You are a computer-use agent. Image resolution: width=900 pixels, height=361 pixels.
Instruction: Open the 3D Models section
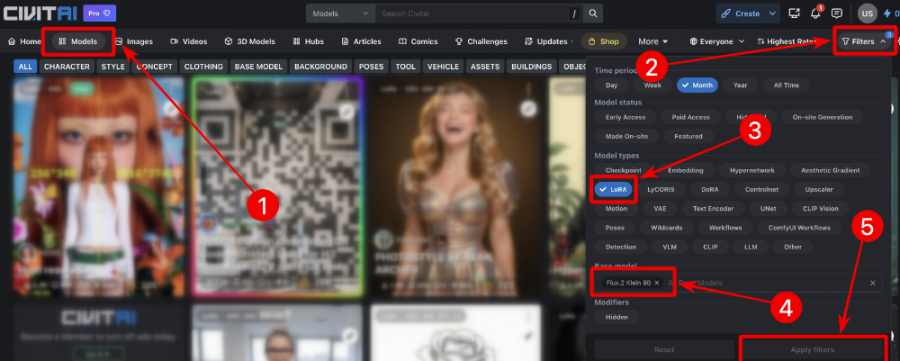coord(250,41)
